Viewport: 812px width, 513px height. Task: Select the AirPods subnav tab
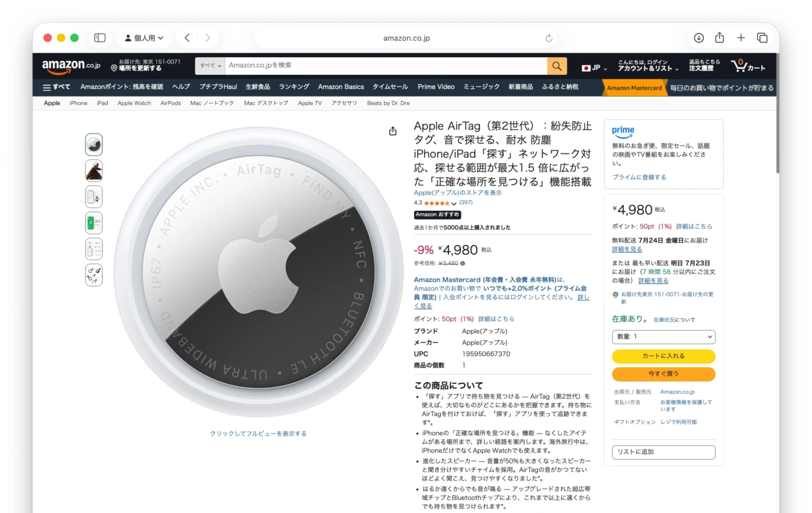170,103
